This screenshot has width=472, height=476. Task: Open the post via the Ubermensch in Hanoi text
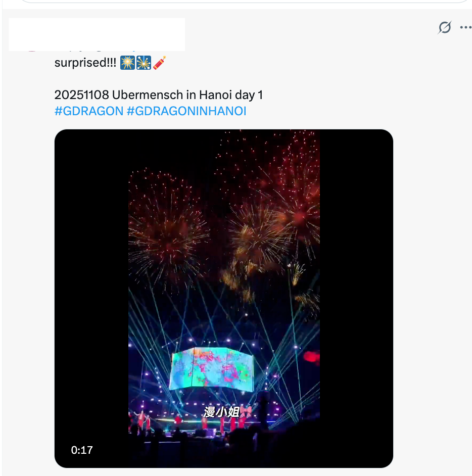coord(159,95)
